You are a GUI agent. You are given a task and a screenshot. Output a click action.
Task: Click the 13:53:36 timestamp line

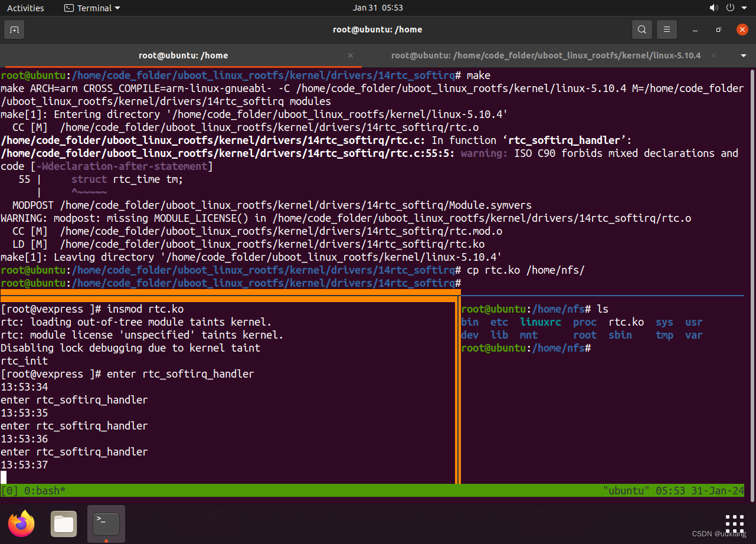tap(24, 439)
